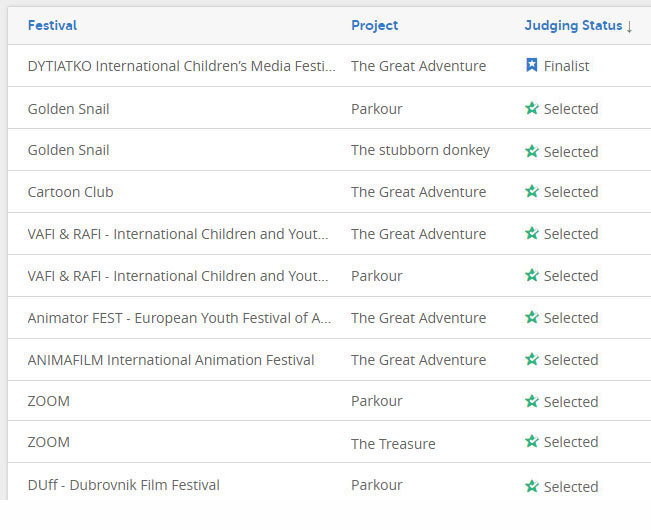Click the sort arrow next to Judging Status

point(629,27)
